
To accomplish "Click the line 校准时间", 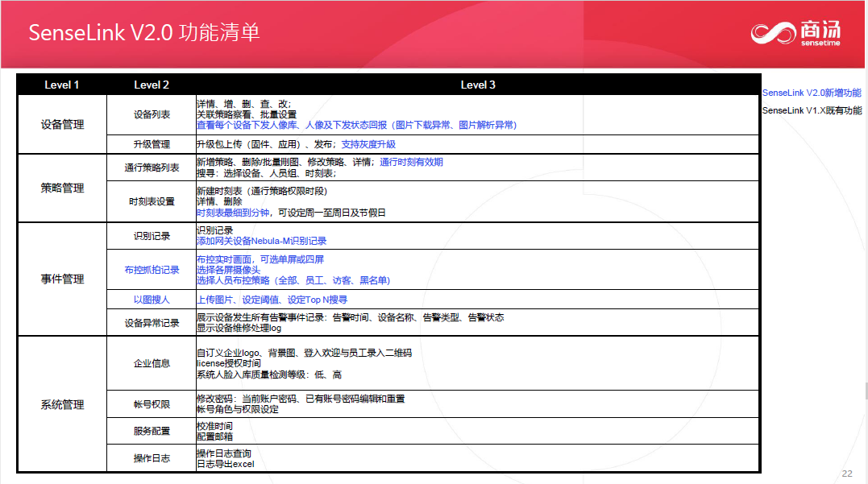I will click(215, 426).
